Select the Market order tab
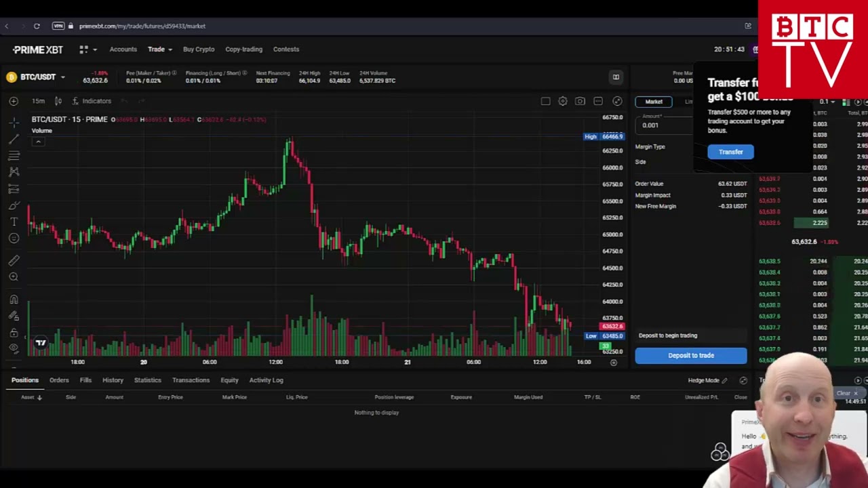This screenshot has height=488, width=868. coord(654,102)
